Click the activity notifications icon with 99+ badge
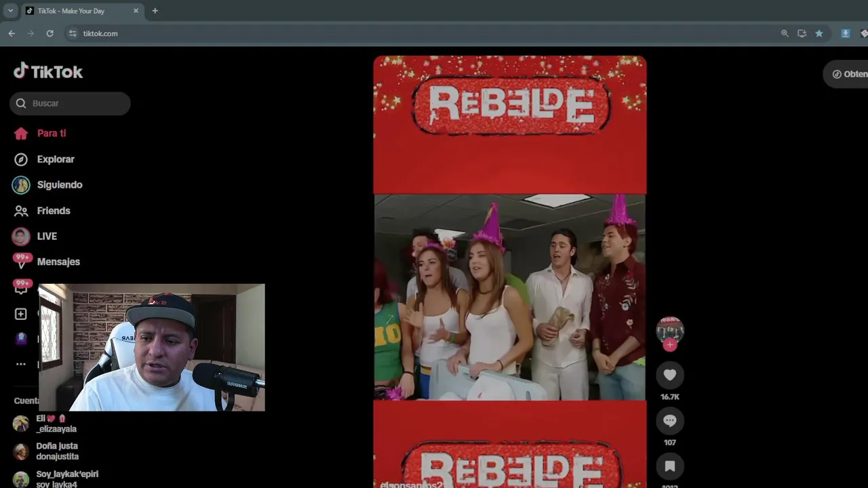Image resolution: width=868 pixels, height=488 pixels. pos(21,287)
